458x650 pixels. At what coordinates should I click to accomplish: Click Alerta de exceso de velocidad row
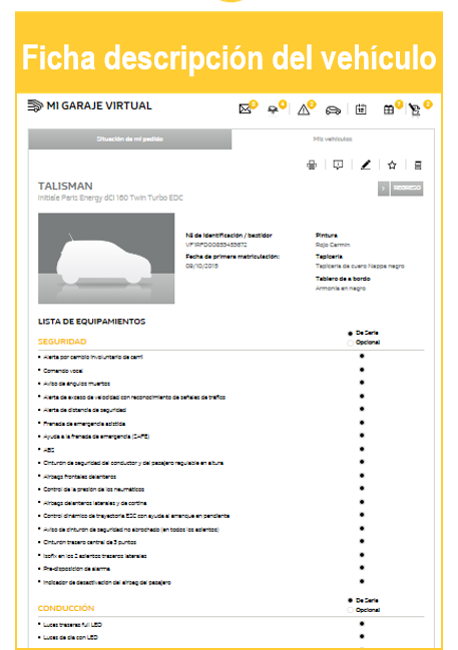point(231,397)
